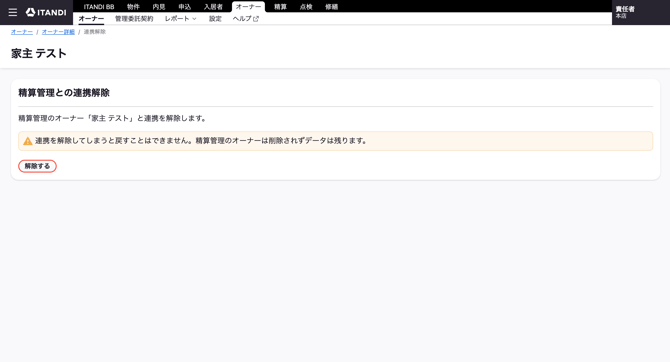Switch to the 物件 tab
Viewport: 670px width, 362px height.
coord(133,7)
